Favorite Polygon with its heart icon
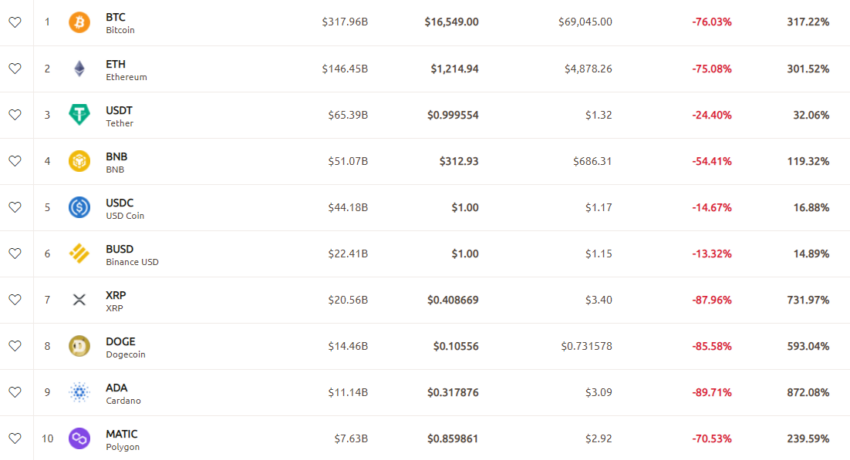The image size is (850, 460). click(15, 438)
